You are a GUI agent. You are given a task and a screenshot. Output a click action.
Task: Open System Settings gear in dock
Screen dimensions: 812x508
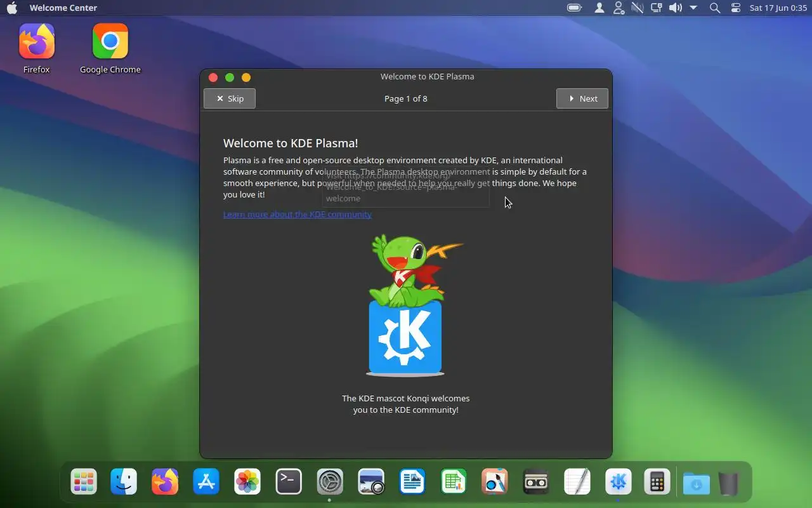click(x=330, y=482)
